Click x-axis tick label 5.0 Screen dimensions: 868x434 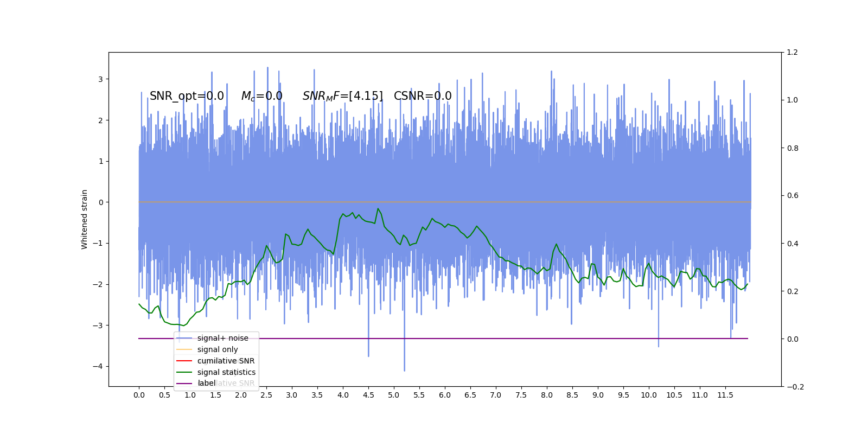394,395
